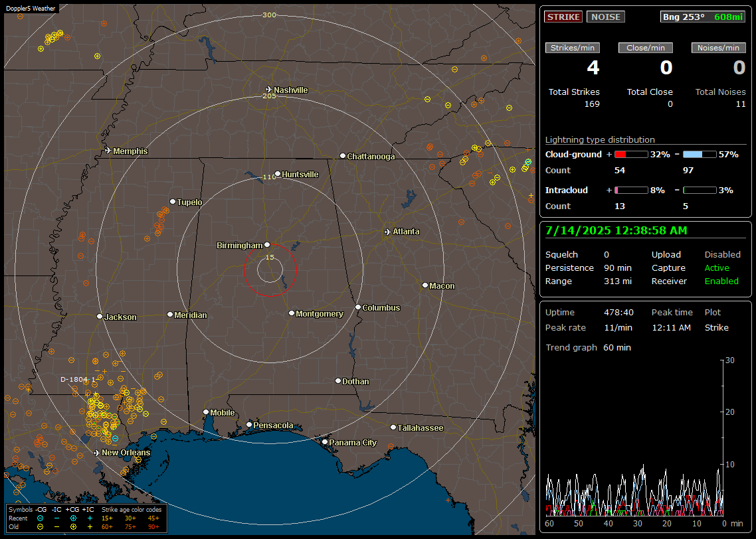
Task: Click the Lightning type distribution heading
Action: click(x=600, y=139)
